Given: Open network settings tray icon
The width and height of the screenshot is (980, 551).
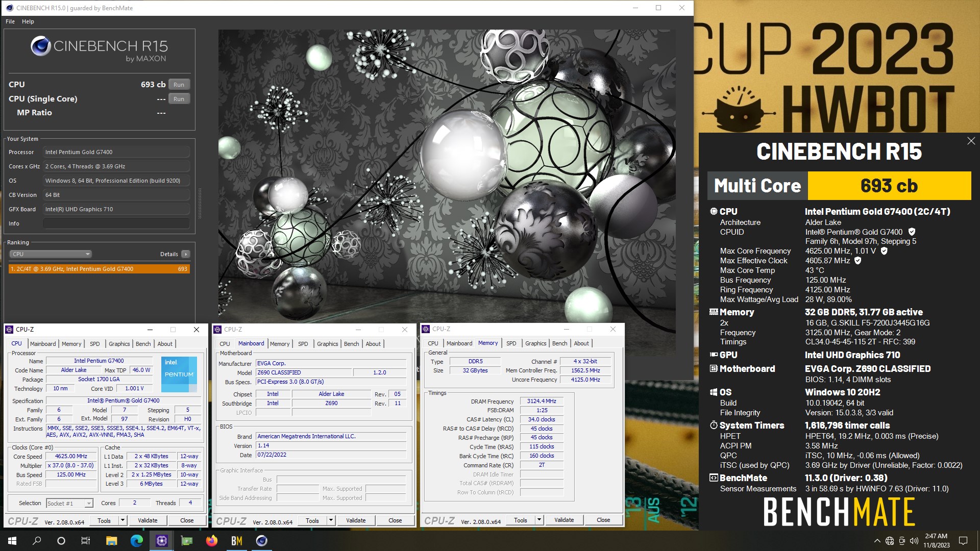Looking at the screenshot, I should [890, 541].
